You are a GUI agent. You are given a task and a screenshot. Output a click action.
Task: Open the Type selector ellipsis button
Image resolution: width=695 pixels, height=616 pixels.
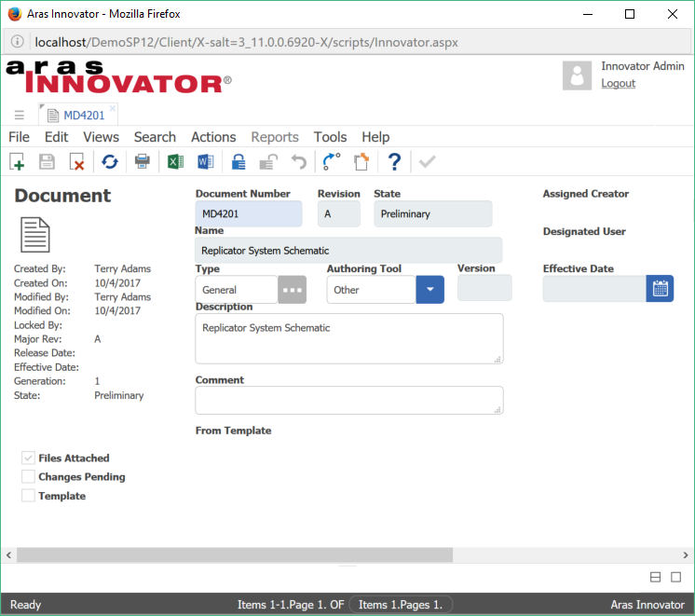[x=293, y=290]
